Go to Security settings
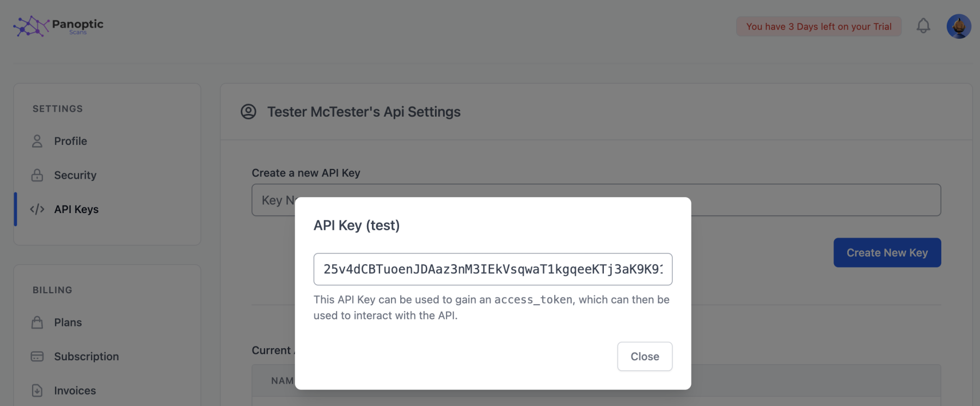This screenshot has width=980, height=406. pos(75,175)
